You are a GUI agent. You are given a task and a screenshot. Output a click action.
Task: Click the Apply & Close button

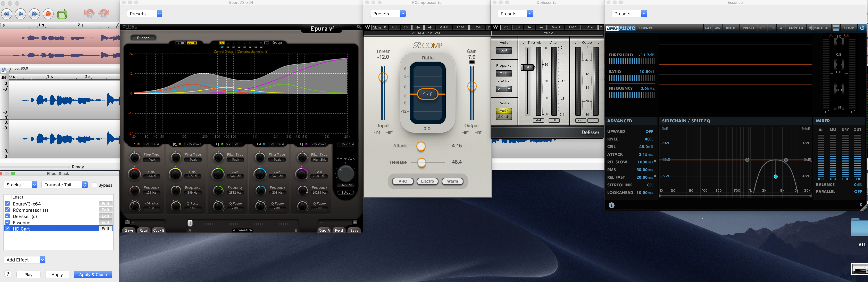[93, 275]
